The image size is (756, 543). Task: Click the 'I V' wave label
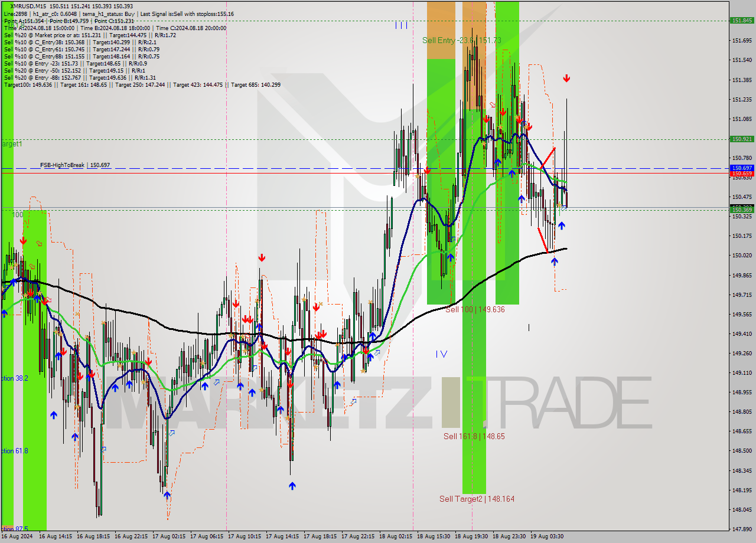[x=441, y=354]
